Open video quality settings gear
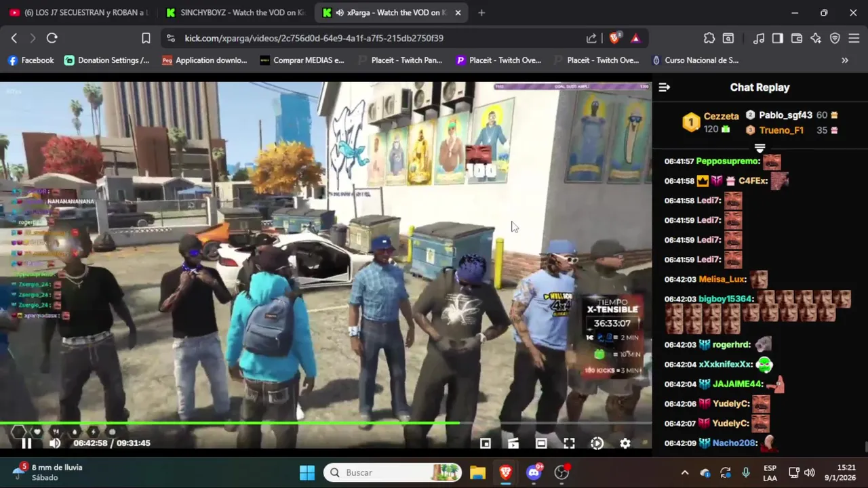The width and height of the screenshot is (868, 488). click(x=625, y=443)
